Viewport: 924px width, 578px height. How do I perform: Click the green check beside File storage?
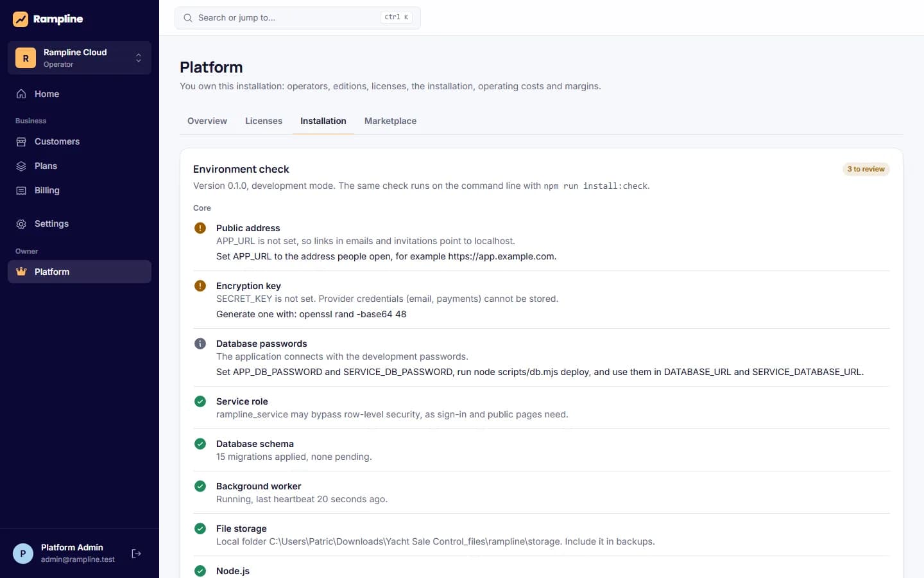point(200,529)
